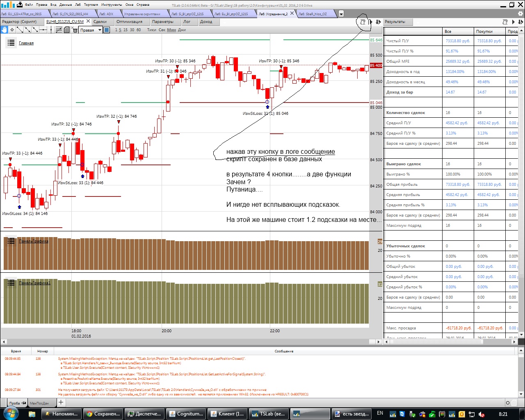Switch timeframe units to Тики
The height and width of the screenshot is (420, 525).
152,30
